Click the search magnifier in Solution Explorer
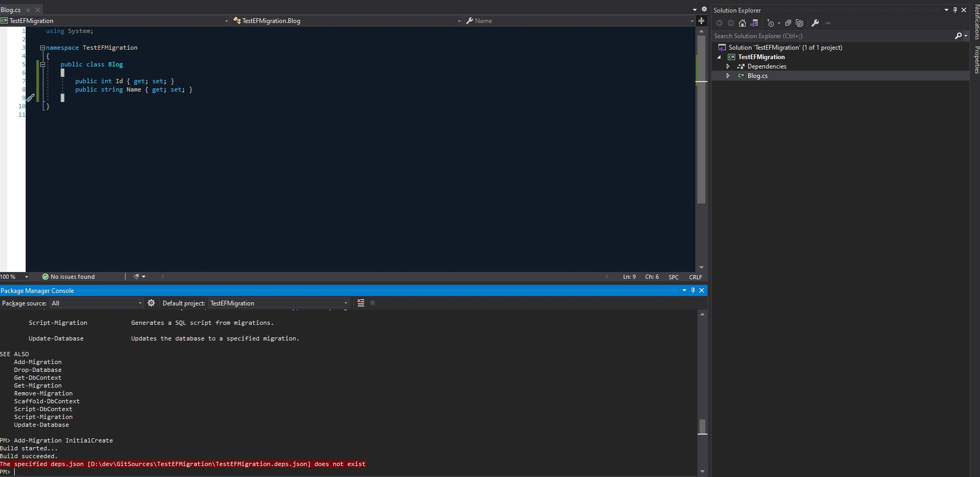This screenshot has height=477, width=980. (x=958, y=36)
